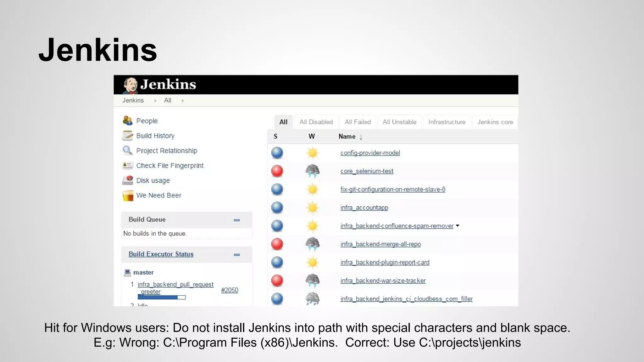644x362 pixels.
Task: Click sunny weather icon for config-provider-model
Action: (x=312, y=153)
